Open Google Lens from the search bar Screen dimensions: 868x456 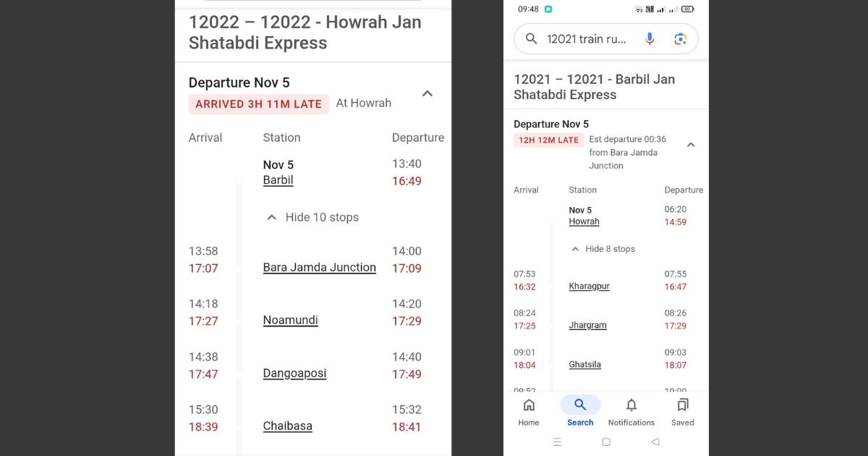pos(680,38)
